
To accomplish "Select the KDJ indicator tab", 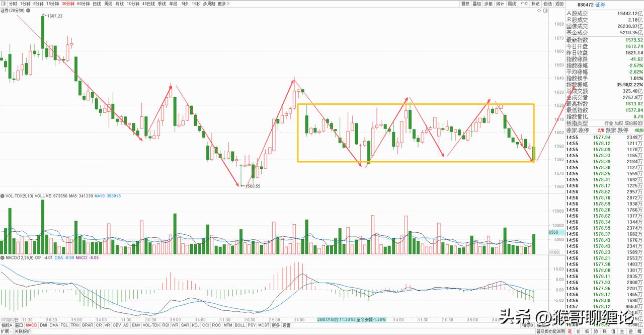I will pyautogui.click(x=196, y=325).
